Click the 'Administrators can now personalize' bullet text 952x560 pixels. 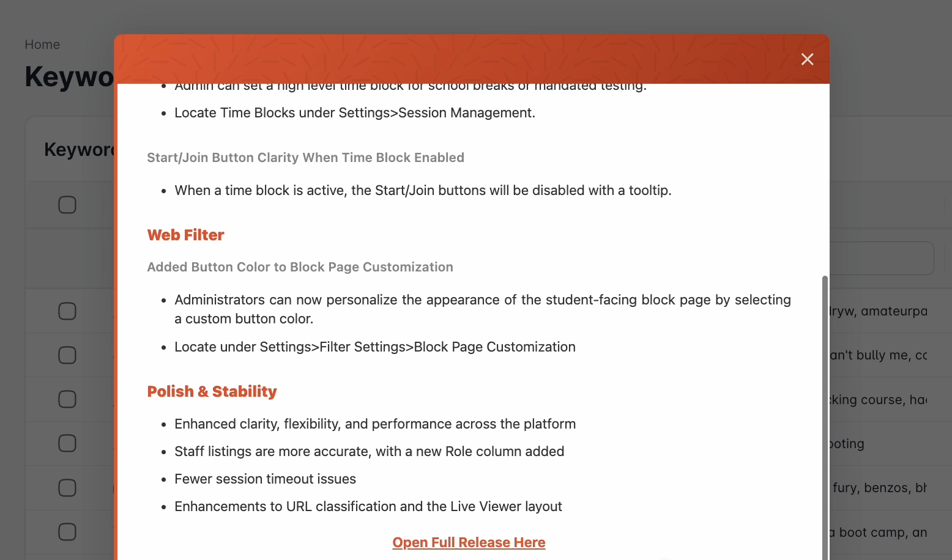click(x=483, y=309)
